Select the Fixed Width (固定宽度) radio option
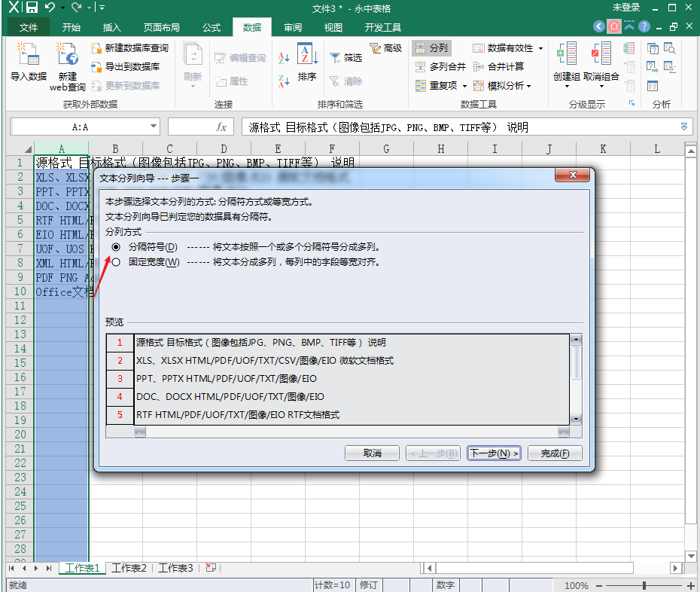The width and height of the screenshot is (700, 592). (x=116, y=262)
